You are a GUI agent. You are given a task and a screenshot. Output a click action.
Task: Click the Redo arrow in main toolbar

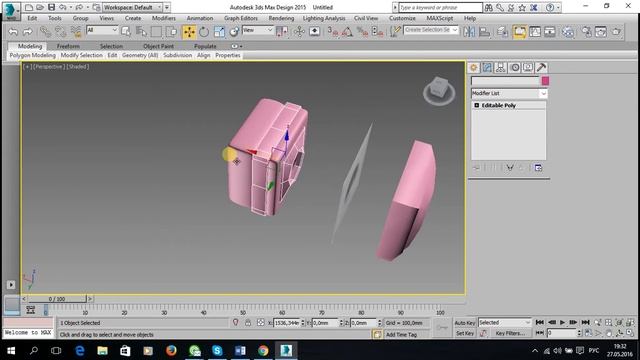(x=28, y=32)
